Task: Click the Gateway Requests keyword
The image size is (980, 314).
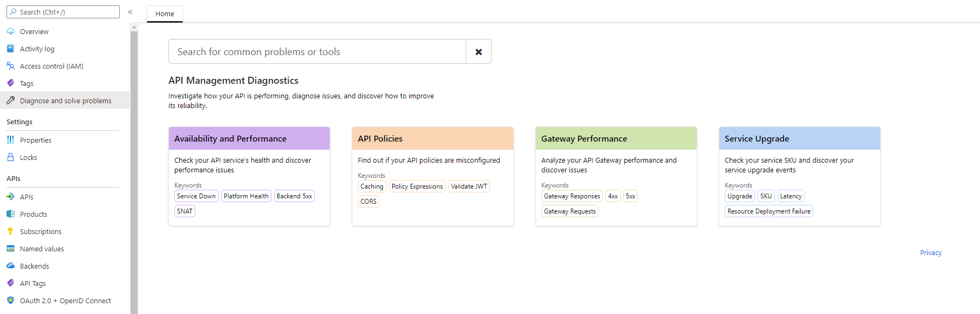Action: click(x=570, y=211)
